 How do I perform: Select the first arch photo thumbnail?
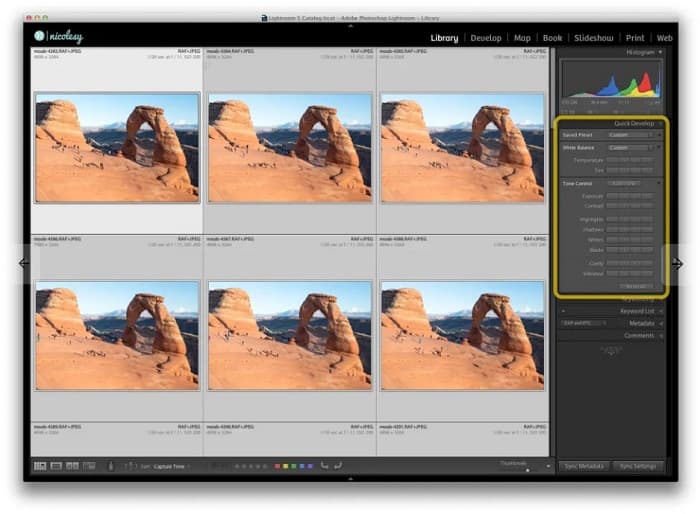click(x=117, y=147)
